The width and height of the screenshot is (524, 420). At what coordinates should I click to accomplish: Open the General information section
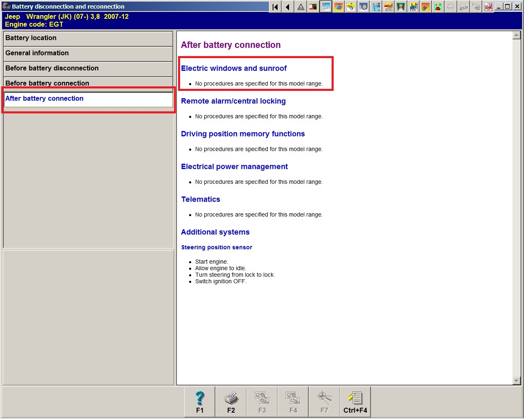pos(88,53)
